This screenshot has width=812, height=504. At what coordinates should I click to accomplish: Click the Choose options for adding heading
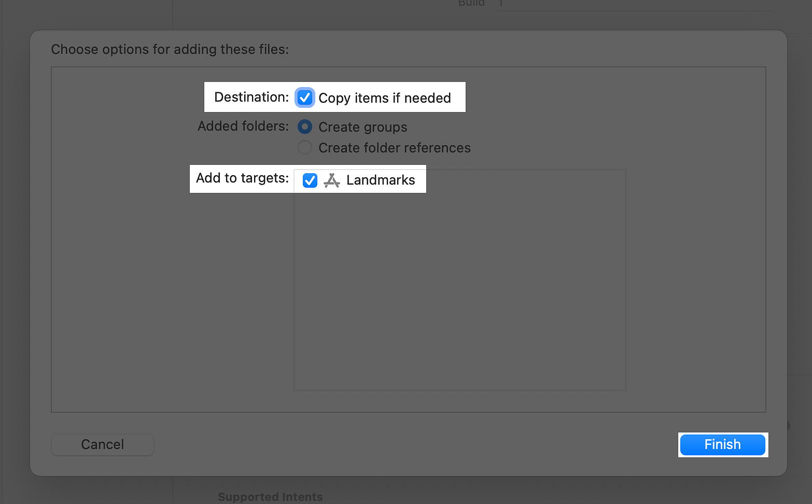[x=170, y=49]
